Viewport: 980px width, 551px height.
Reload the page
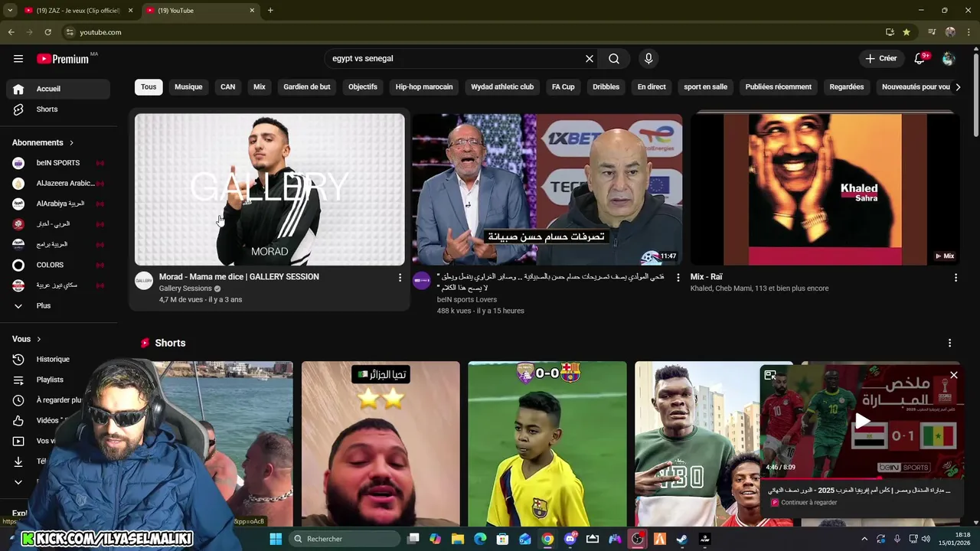tap(47, 32)
